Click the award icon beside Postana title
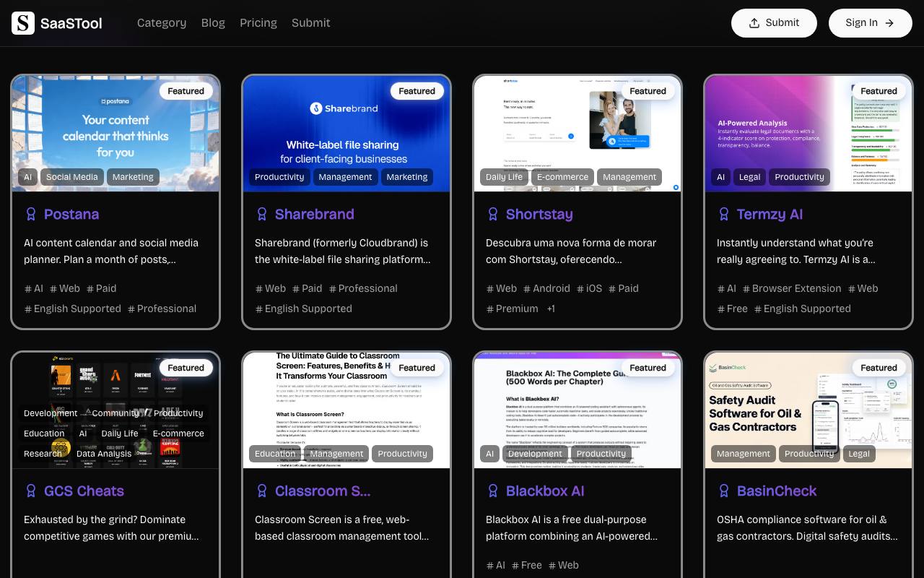 [31, 214]
